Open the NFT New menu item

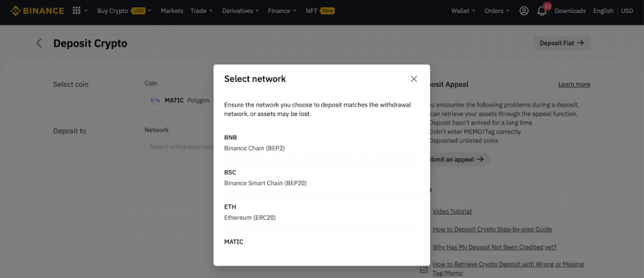(x=320, y=11)
